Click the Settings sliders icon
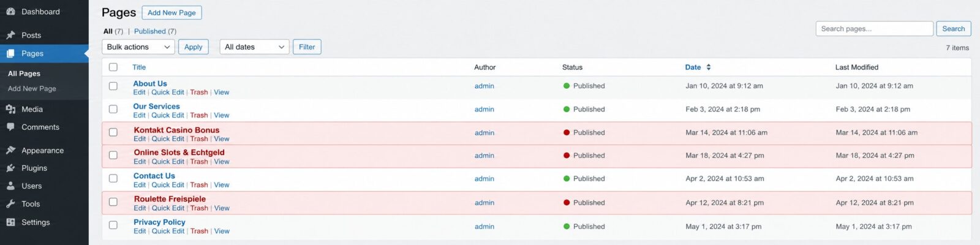The height and width of the screenshot is (245, 980). pos(10,222)
